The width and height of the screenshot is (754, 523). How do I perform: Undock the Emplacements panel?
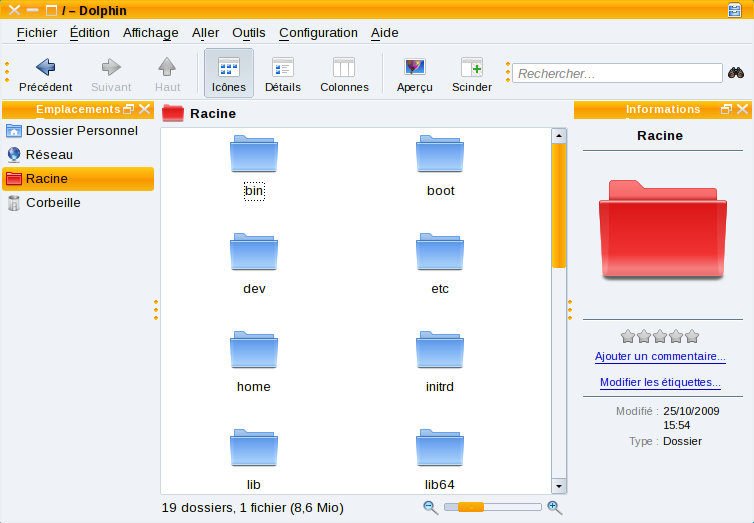tap(128, 109)
